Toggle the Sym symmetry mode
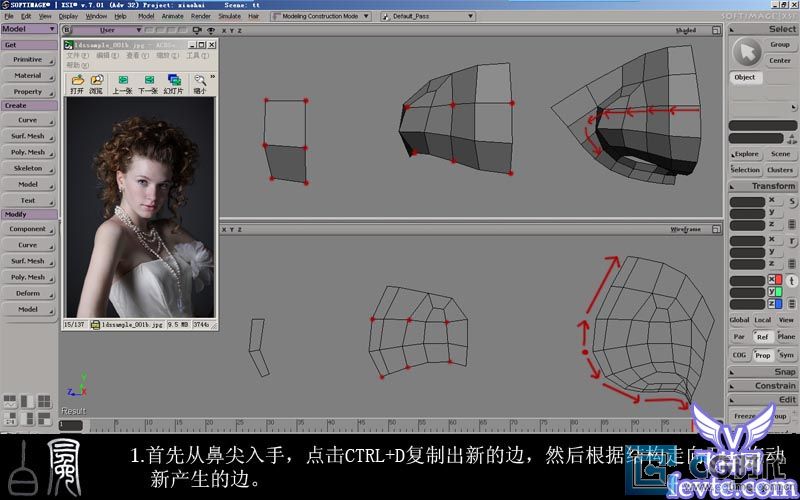The height and width of the screenshot is (500, 800). point(786,355)
